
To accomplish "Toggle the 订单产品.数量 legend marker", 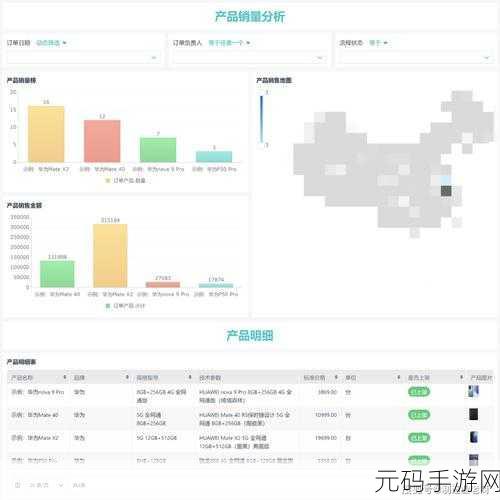I will point(108,180).
